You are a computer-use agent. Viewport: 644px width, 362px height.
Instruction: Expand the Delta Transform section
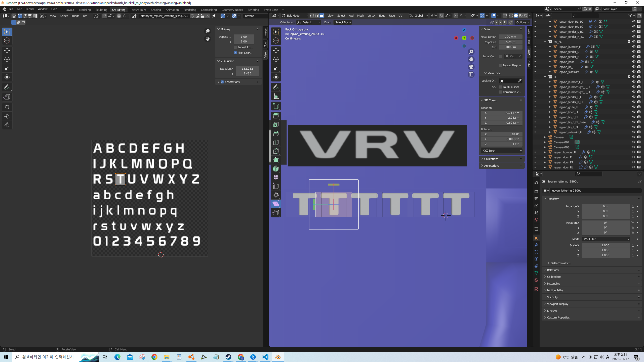[560, 263]
